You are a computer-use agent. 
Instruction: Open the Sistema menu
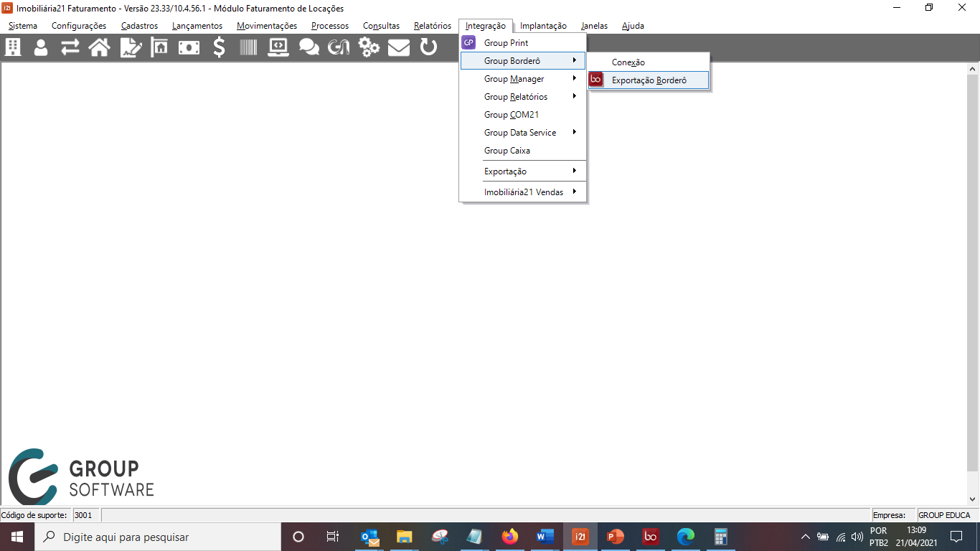pyautogui.click(x=23, y=26)
